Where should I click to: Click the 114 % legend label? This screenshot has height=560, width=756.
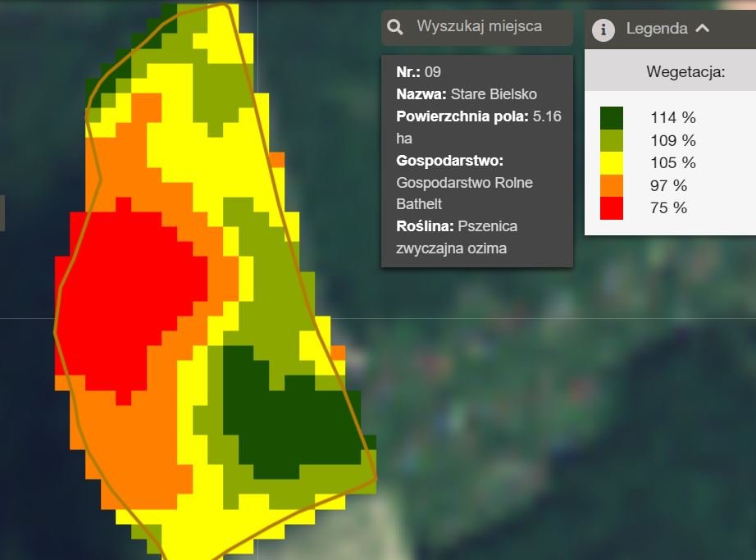pos(672,117)
